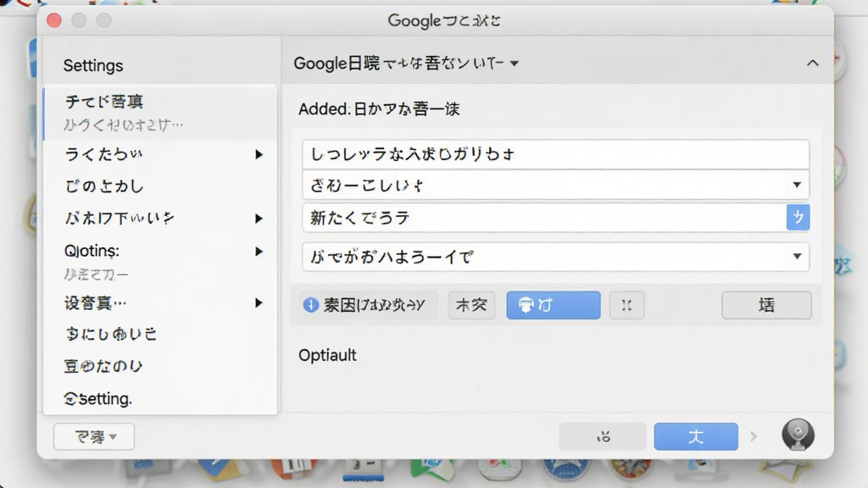
Task: Click the blue button with cup icon
Action: (x=553, y=305)
